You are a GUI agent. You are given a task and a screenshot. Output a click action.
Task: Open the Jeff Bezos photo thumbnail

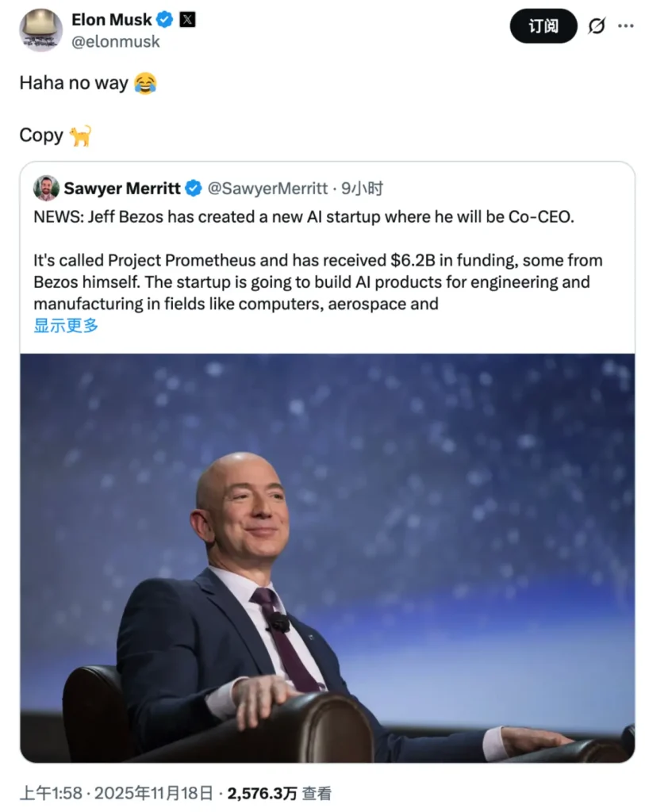327,557
